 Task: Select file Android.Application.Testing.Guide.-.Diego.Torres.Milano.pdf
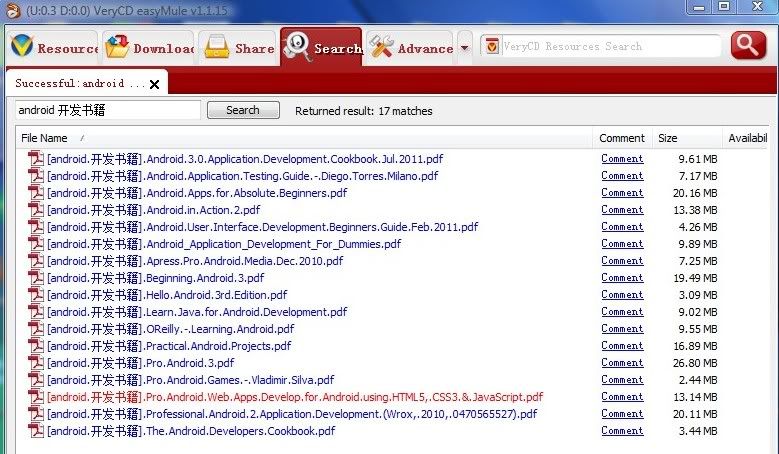(x=242, y=176)
